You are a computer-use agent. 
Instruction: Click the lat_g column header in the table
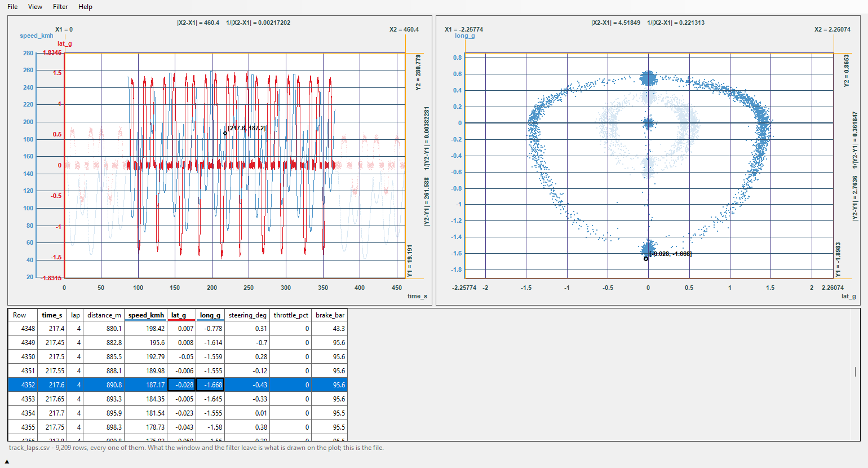[181, 315]
